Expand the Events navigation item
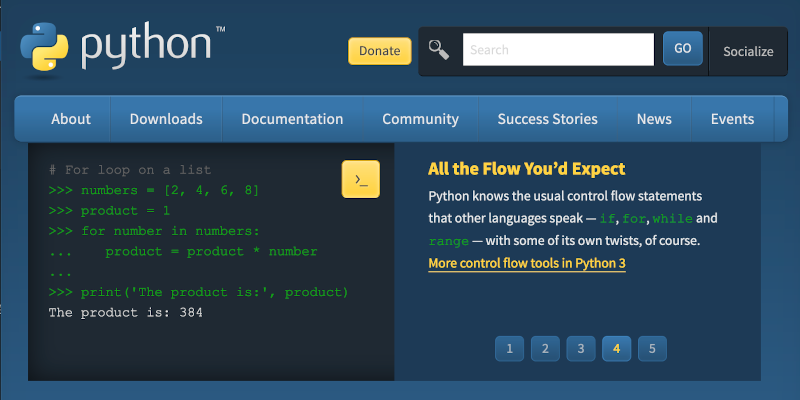The image size is (800, 400). point(732,119)
